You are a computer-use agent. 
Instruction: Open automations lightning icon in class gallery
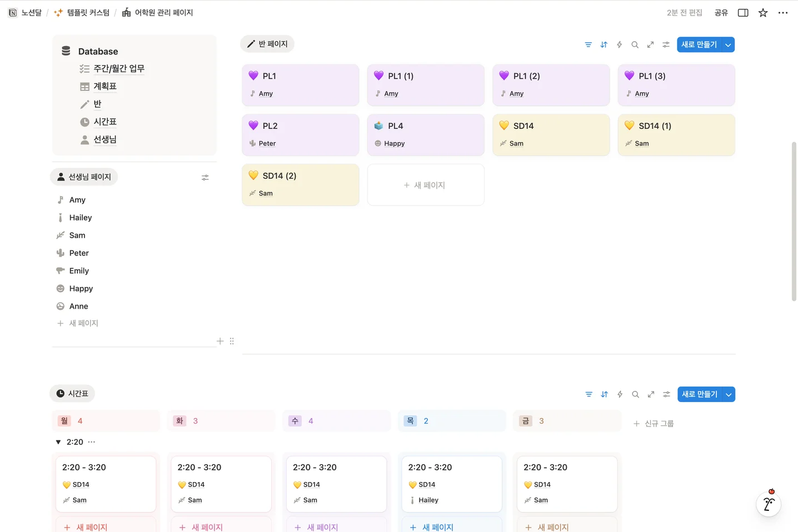pos(619,44)
